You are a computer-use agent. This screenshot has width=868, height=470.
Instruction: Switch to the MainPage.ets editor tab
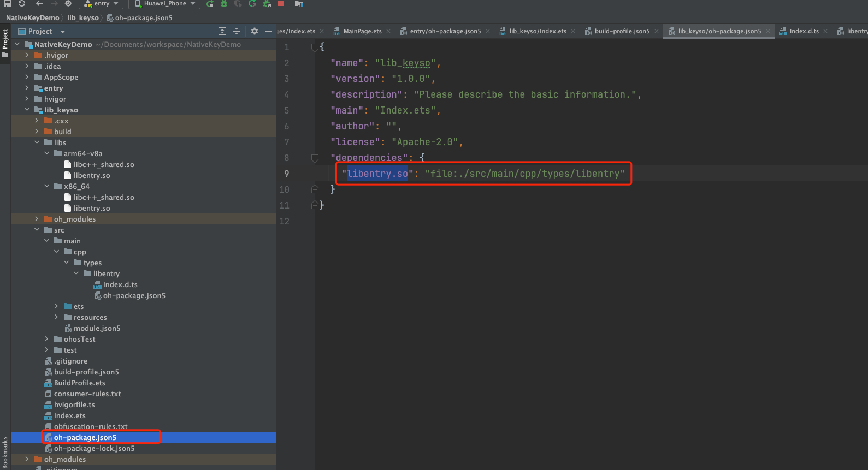362,31
